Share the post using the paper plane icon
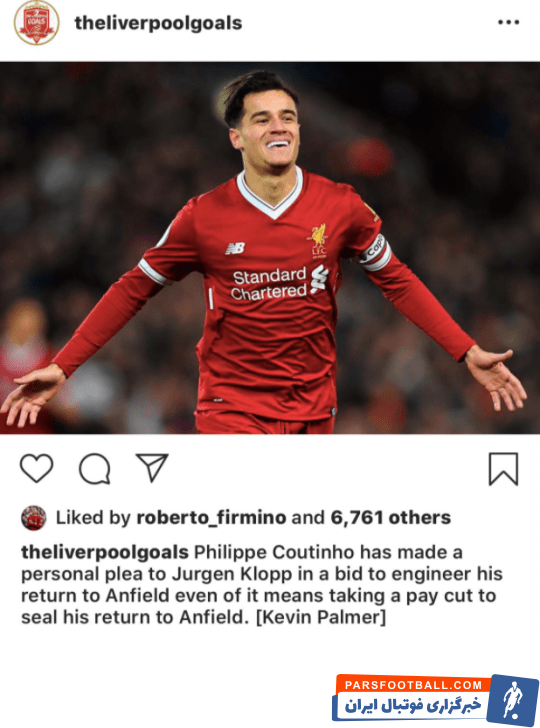Image resolution: width=540 pixels, height=728 pixels. coord(152,467)
